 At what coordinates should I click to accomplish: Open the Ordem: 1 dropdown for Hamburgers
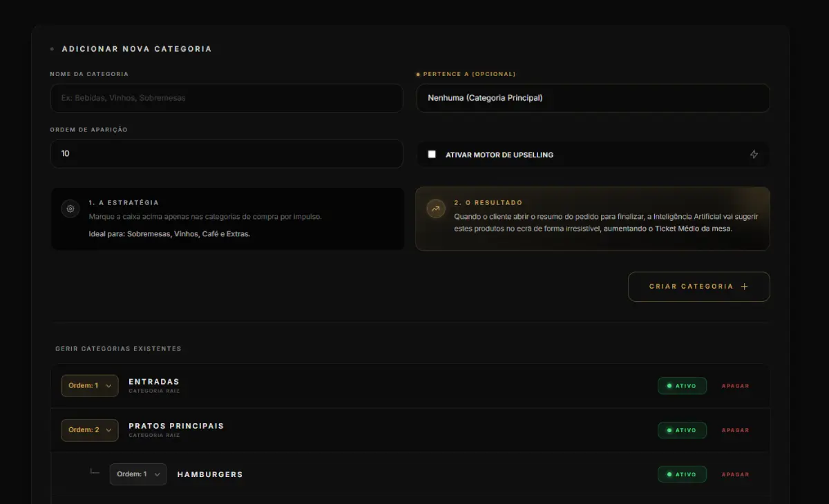pyautogui.click(x=138, y=474)
